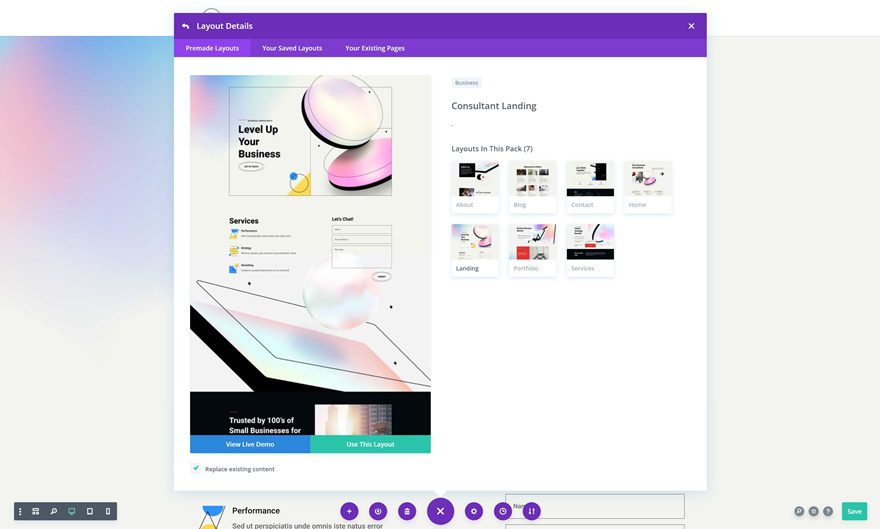Click the green Save button
Viewport: 880px width, 529px height.
(854, 511)
